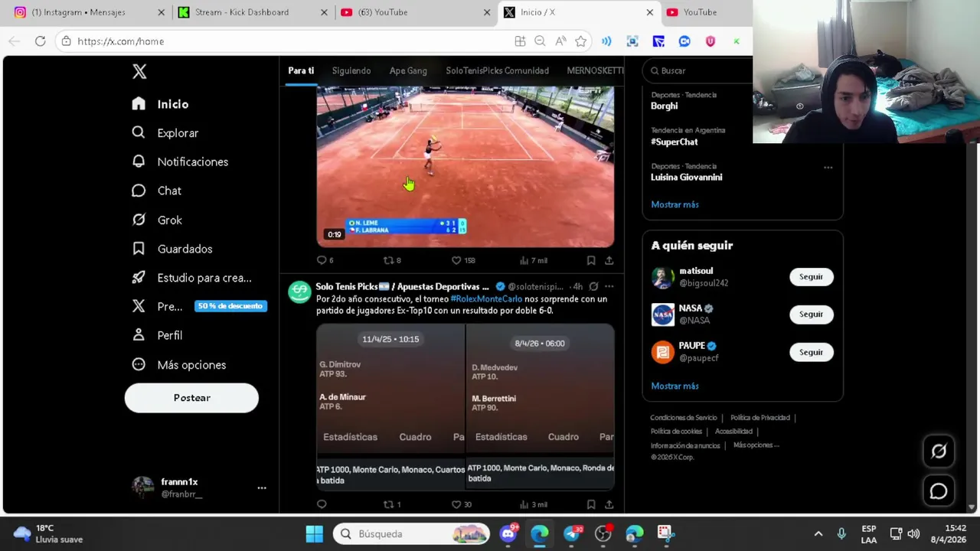Bookmark the Solo Tenis Picks post
Image resolution: width=980 pixels, height=551 pixels.
[591, 504]
